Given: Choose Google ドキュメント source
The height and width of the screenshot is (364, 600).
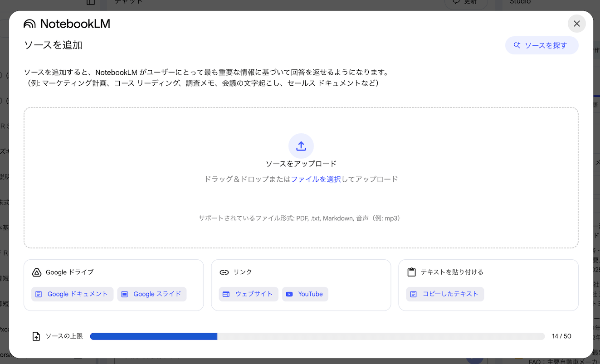Looking at the screenshot, I should [x=73, y=294].
